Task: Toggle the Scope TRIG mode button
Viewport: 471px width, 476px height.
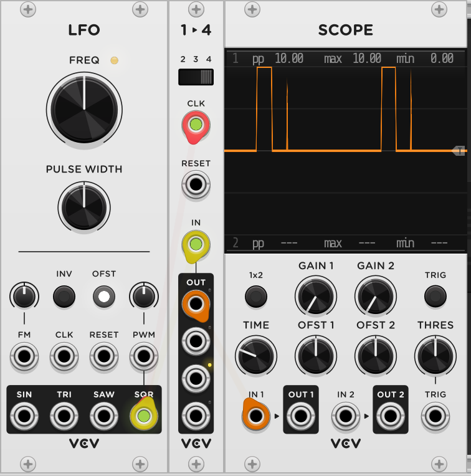Action: [x=435, y=297]
